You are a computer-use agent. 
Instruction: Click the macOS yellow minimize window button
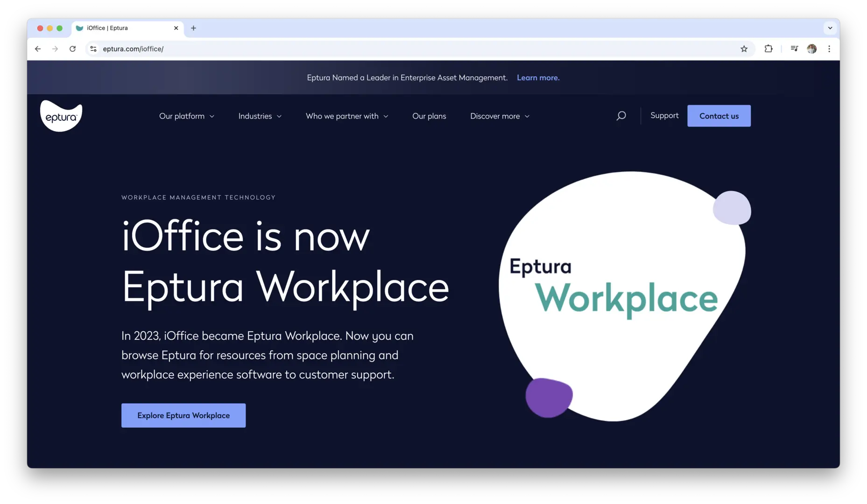(x=50, y=28)
